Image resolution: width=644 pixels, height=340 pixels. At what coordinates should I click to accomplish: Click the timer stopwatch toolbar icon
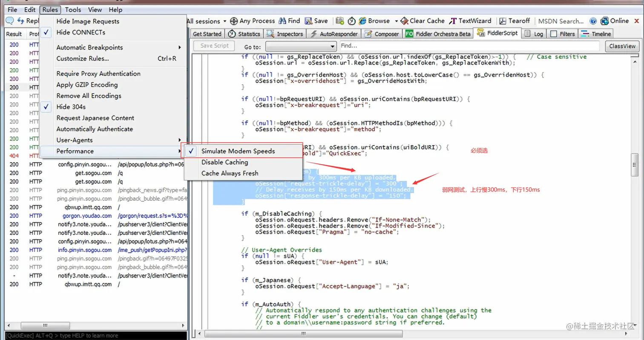coord(352,21)
